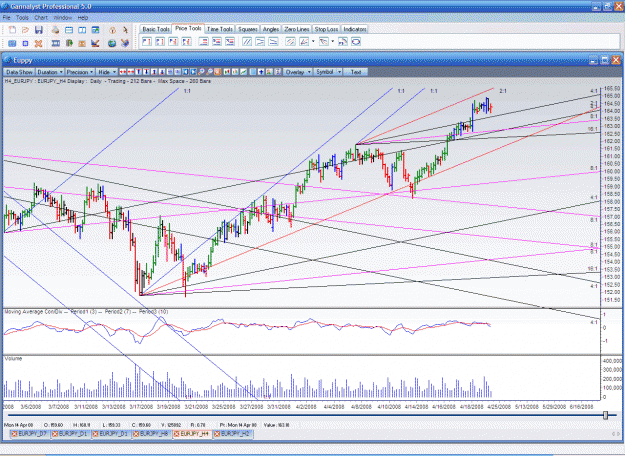Screen dimensions: 625x456
Task: Select the ellipse tool in Price Tools
Action: pos(356,41)
